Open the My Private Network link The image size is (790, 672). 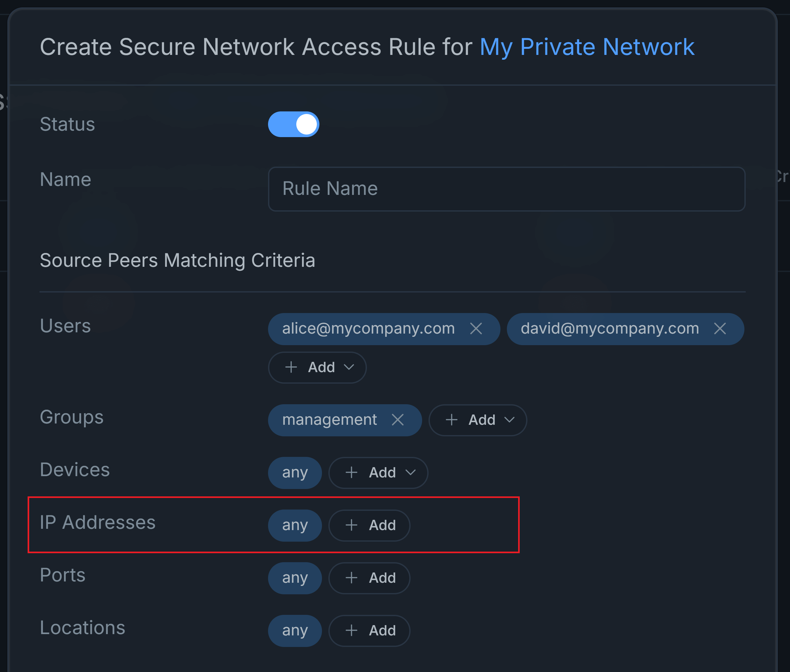tap(586, 47)
